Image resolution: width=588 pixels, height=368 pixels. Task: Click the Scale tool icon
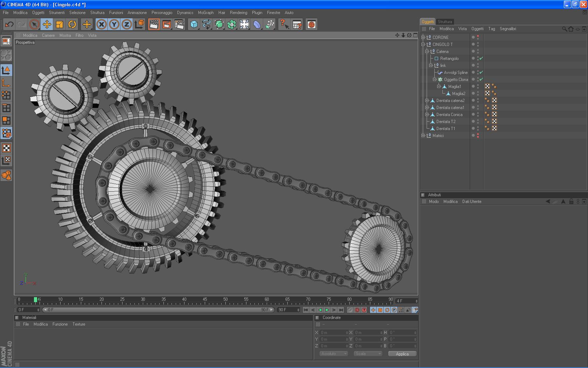coord(59,24)
